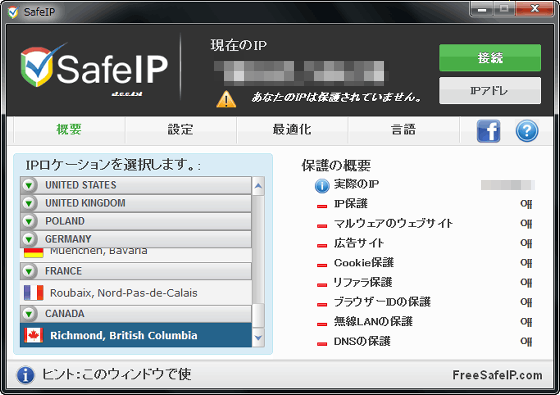Click red dash icon beside 無線LANの保護

click(x=322, y=324)
